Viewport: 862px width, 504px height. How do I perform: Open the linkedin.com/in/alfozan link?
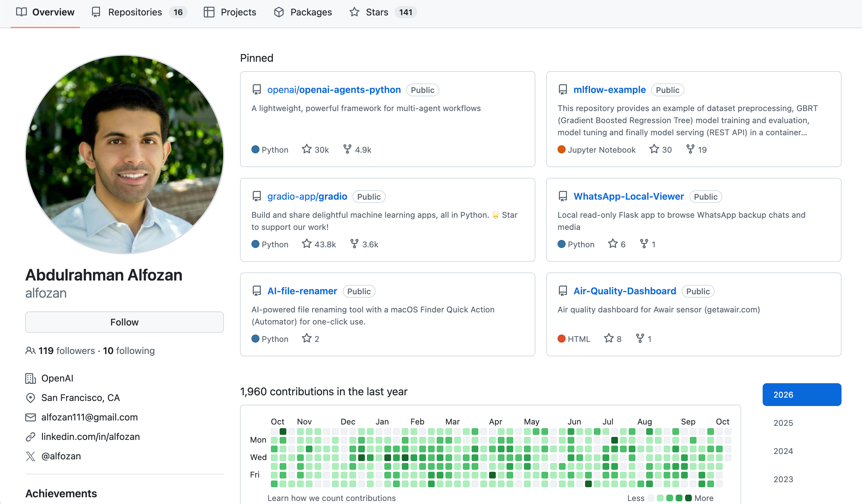click(91, 437)
